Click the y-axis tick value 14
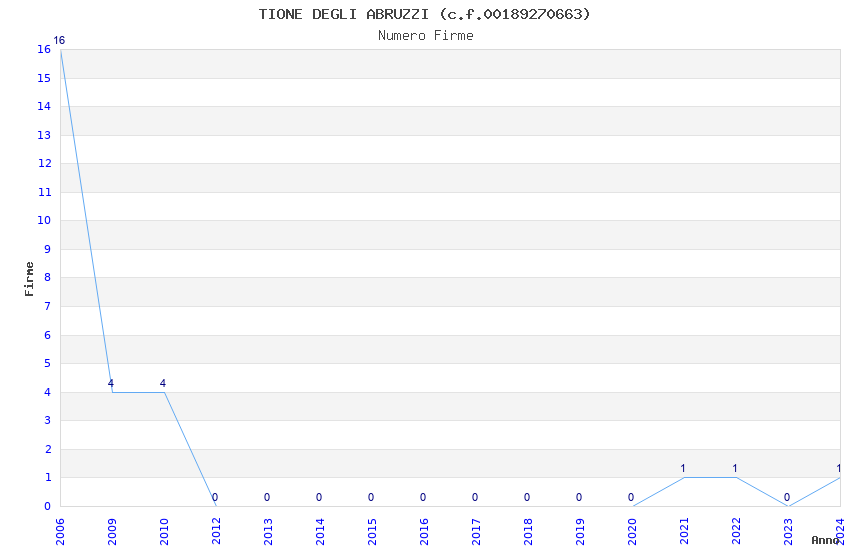Image resolution: width=850 pixels, height=550 pixels. 44,106
